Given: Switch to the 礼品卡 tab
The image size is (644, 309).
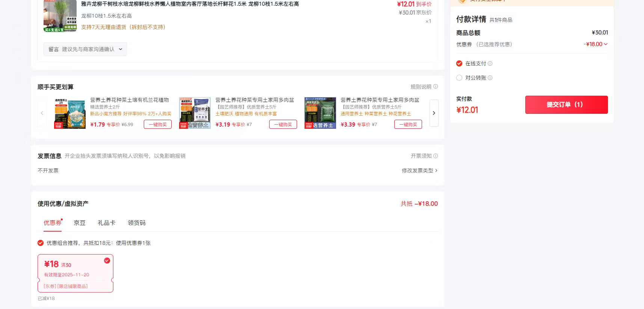Looking at the screenshot, I should tap(106, 223).
